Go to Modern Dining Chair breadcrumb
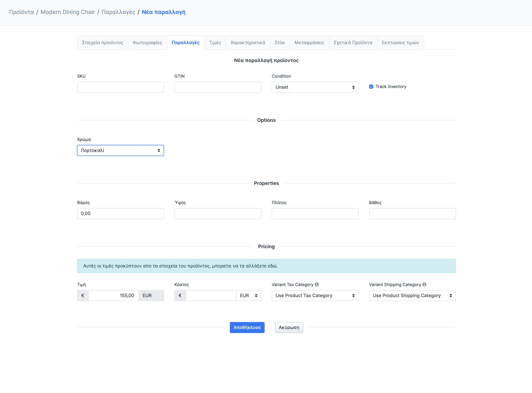The image size is (532, 393). click(x=68, y=12)
